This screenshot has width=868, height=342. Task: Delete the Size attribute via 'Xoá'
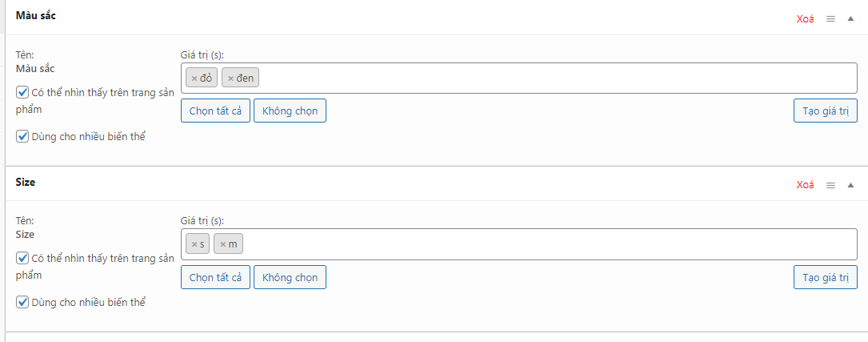805,185
